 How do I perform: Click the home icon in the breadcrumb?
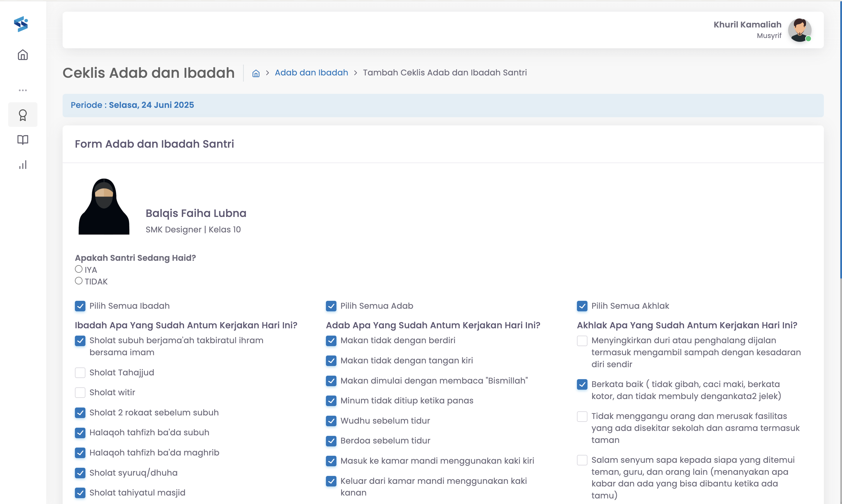[x=256, y=73]
